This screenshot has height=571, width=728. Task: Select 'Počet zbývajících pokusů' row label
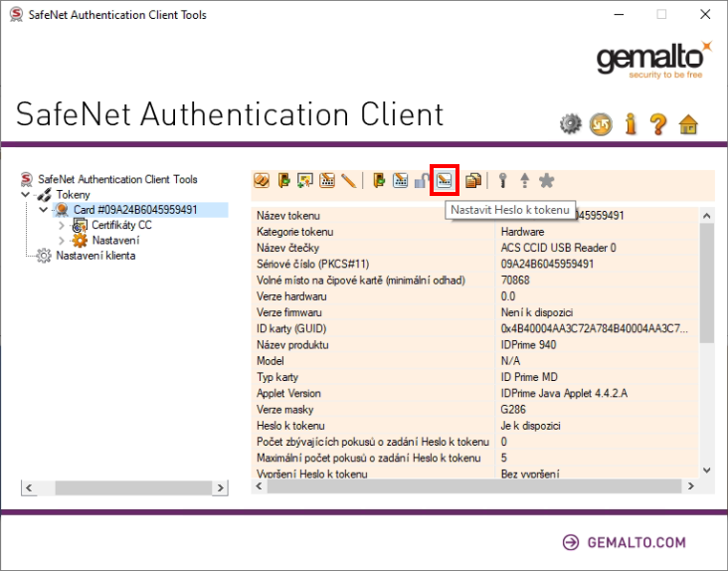coord(373,442)
